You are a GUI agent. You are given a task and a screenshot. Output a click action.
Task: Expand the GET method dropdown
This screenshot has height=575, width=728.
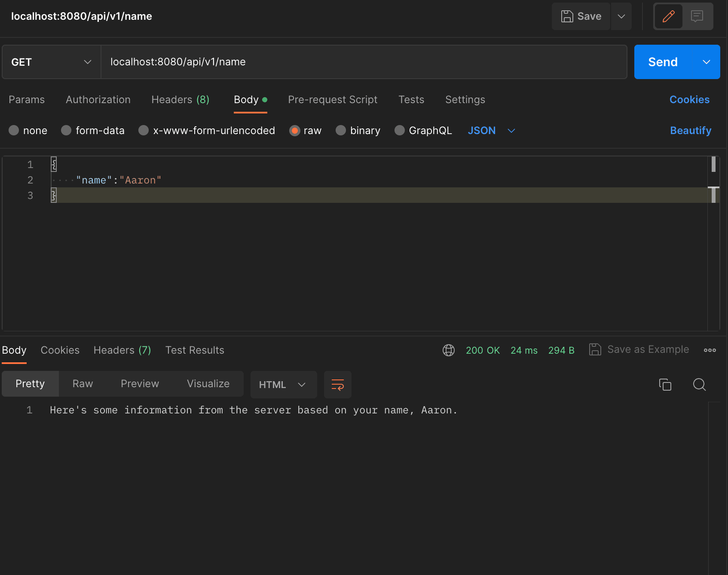pyautogui.click(x=52, y=62)
